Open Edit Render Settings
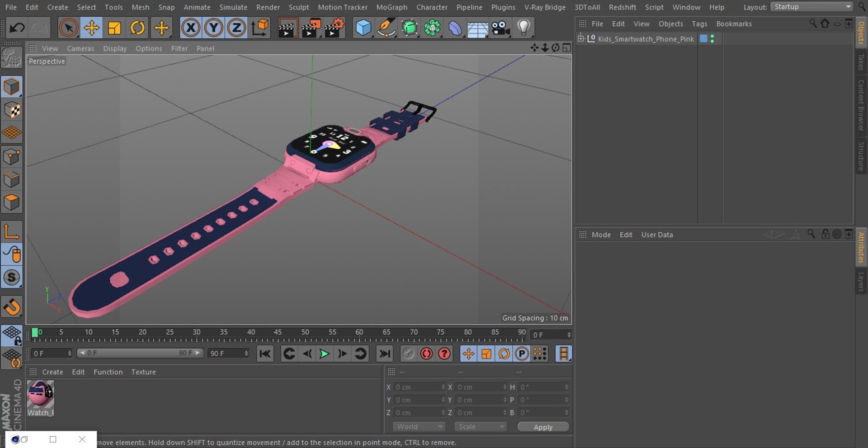 tap(335, 28)
